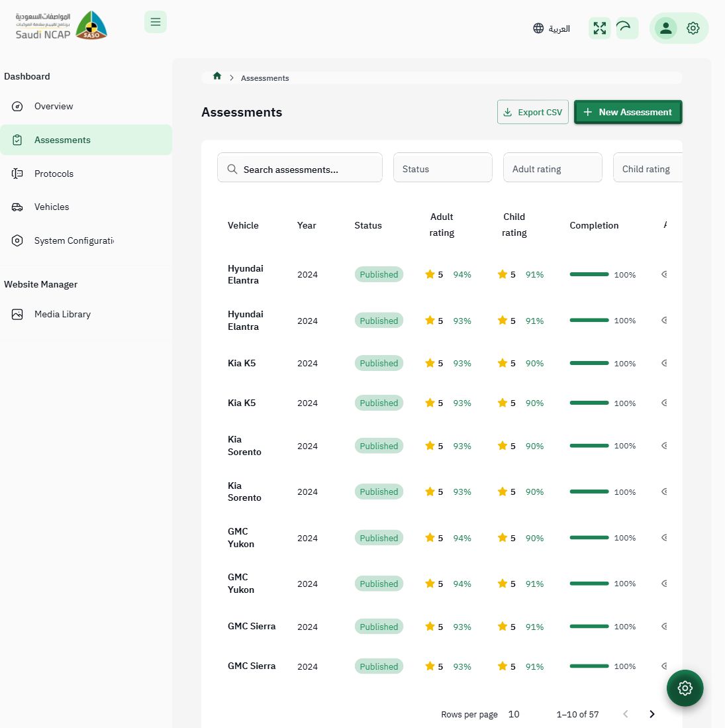Open the Media Library

tap(62, 314)
